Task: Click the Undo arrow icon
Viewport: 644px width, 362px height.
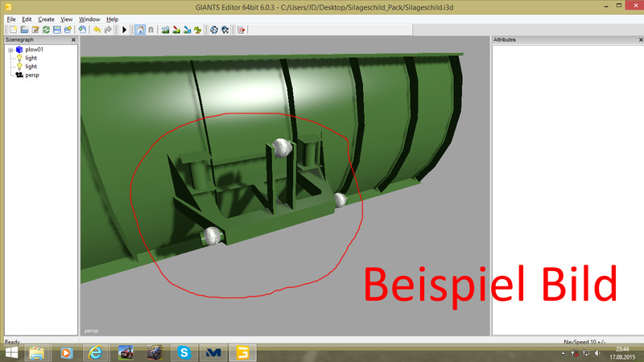Action: coord(97,30)
